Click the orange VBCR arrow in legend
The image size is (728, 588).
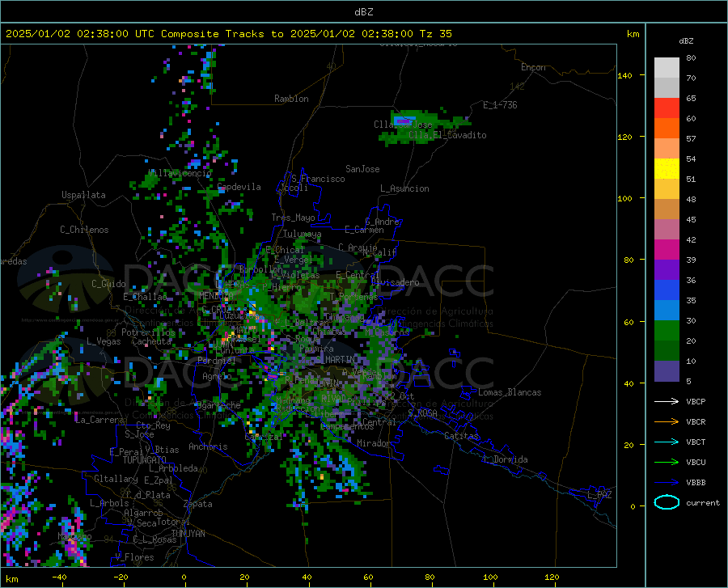tap(667, 421)
